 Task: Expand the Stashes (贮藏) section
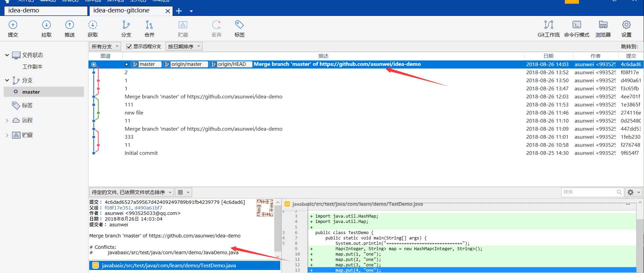(x=7, y=135)
